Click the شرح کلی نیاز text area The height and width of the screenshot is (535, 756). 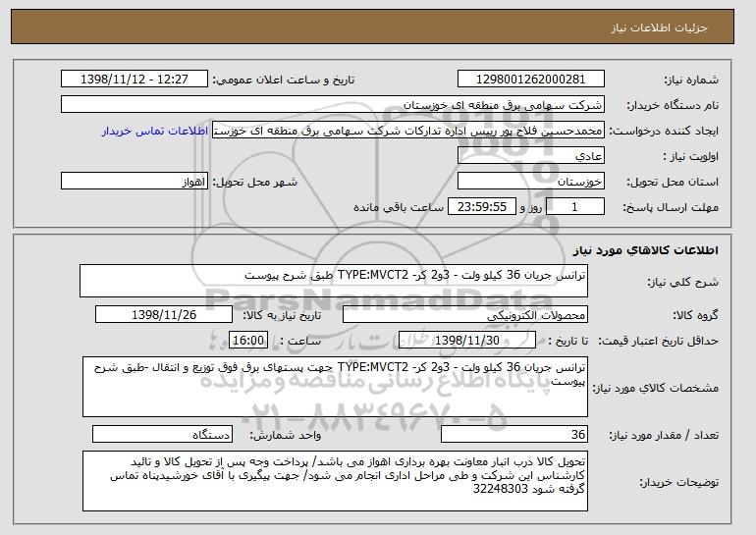(334, 281)
